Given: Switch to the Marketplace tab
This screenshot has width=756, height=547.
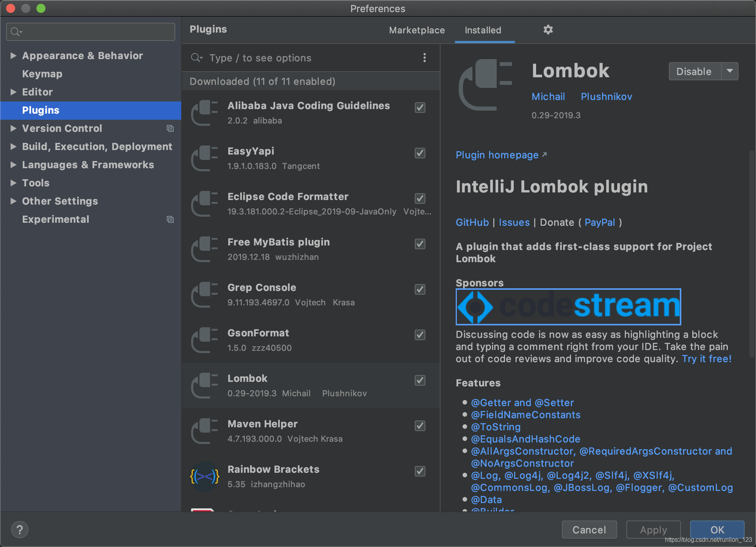Looking at the screenshot, I should [x=417, y=30].
